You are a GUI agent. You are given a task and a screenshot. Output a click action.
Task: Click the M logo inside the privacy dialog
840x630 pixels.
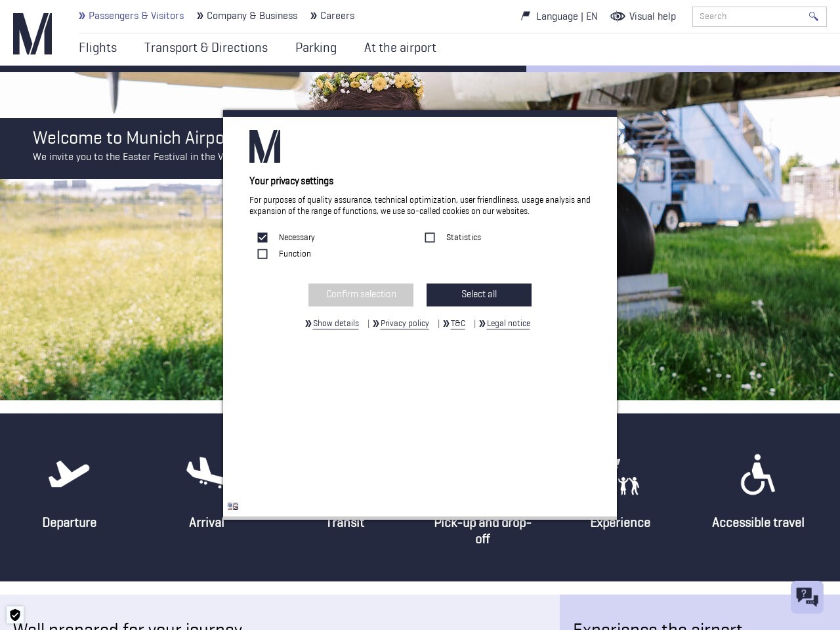(264, 146)
